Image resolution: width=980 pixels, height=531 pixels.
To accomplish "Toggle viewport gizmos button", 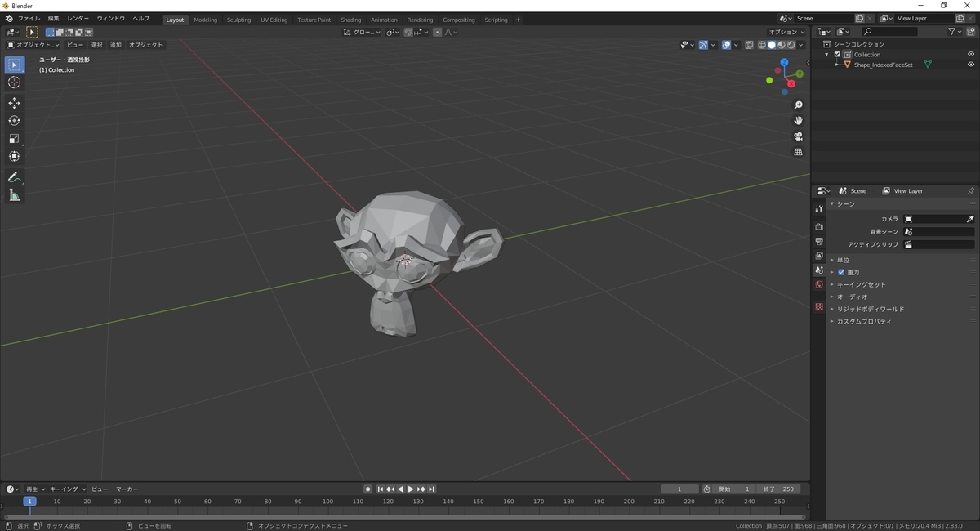I will tap(703, 45).
